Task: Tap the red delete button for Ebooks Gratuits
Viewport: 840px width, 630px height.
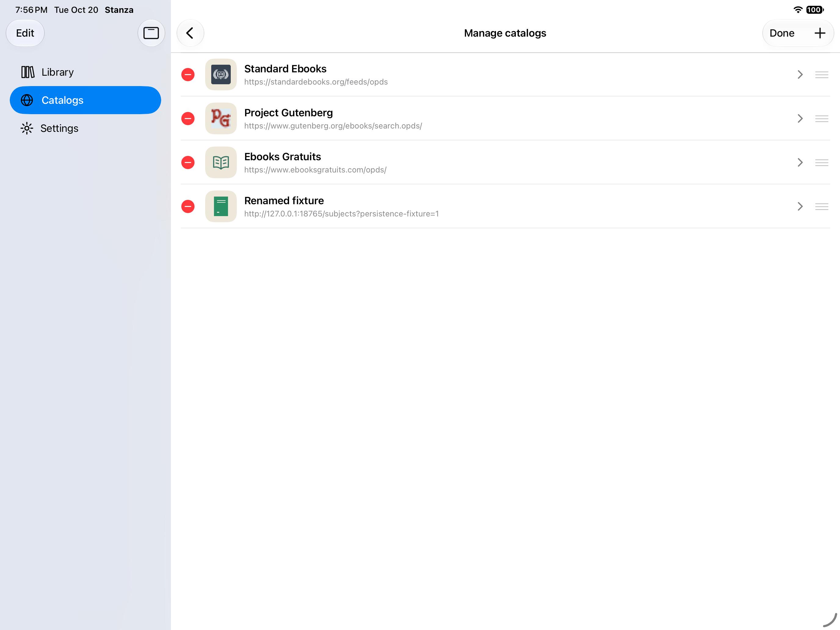Action: click(188, 162)
